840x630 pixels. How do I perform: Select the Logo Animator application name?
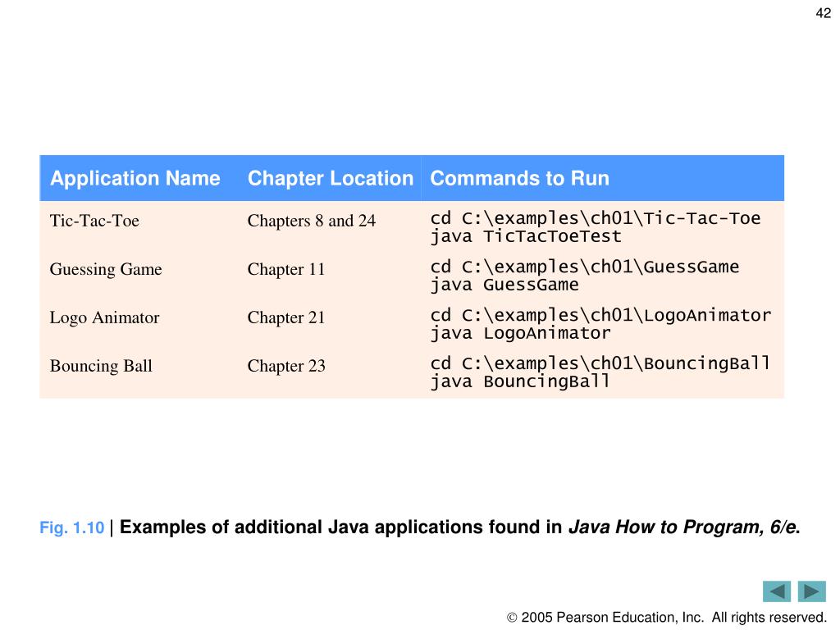pos(104,317)
